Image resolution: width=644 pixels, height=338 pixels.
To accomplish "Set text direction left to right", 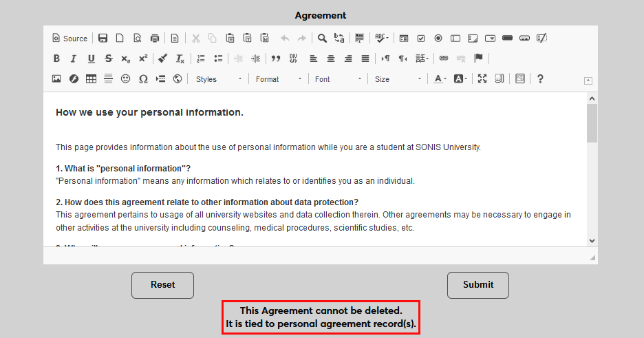I will [x=385, y=59].
